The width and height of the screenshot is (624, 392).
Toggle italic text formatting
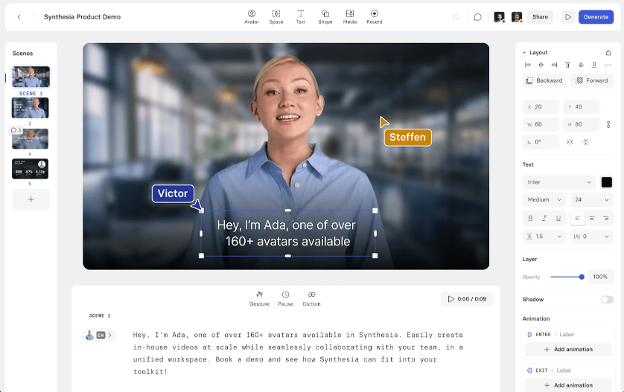(x=544, y=218)
